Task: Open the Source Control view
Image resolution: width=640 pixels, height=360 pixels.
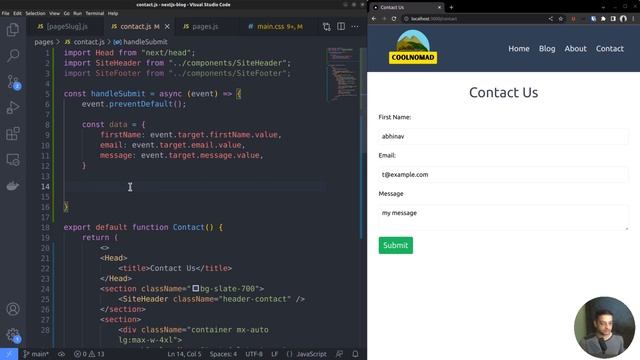Action: pyautogui.click(x=13, y=82)
